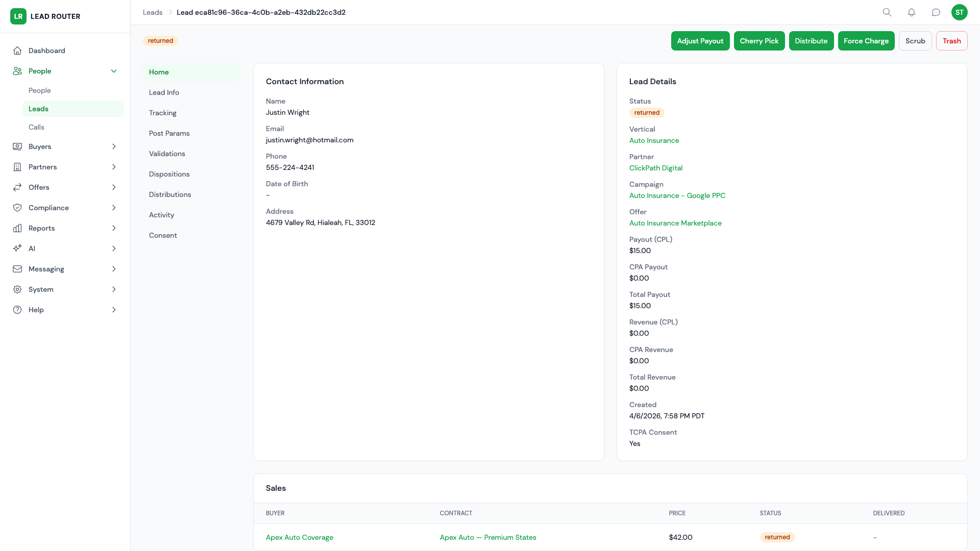Switch to the Tracking tab
Viewport: 980px width, 551px height.
pyautogui.click(x=163, y=113)
